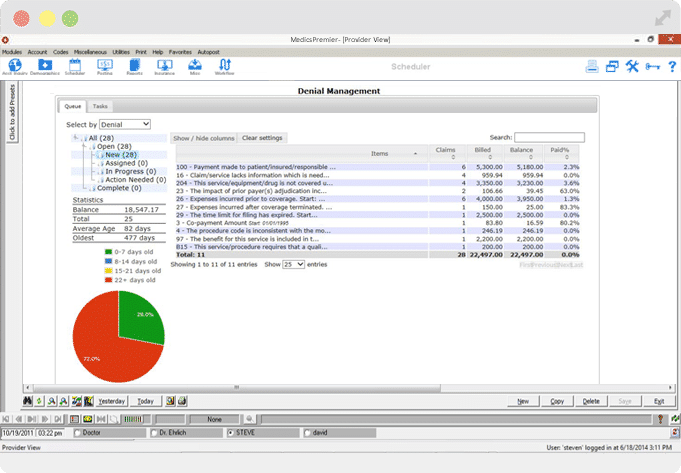681x473 pixels.
Task: Sort by the Billed column header
Action: (x=485, y=154)
